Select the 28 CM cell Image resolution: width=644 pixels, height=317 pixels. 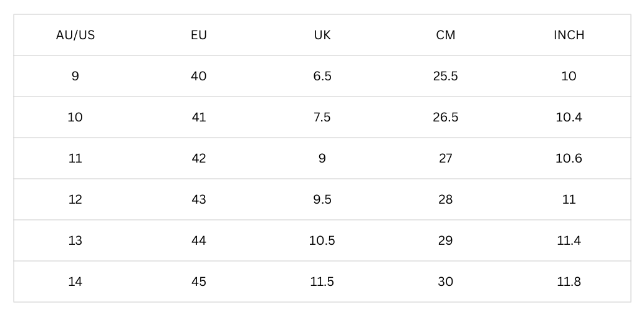coord(446,199)
